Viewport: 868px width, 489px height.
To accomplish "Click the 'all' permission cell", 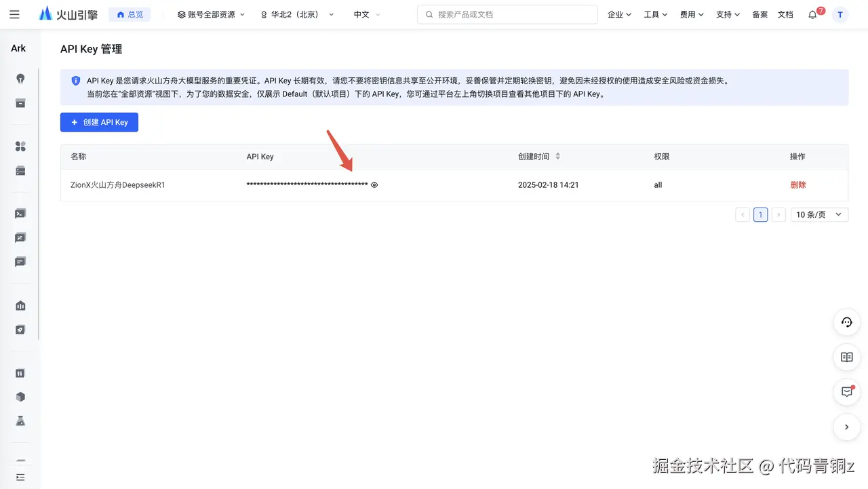I will pyautogui.click(x=658, y=184).
